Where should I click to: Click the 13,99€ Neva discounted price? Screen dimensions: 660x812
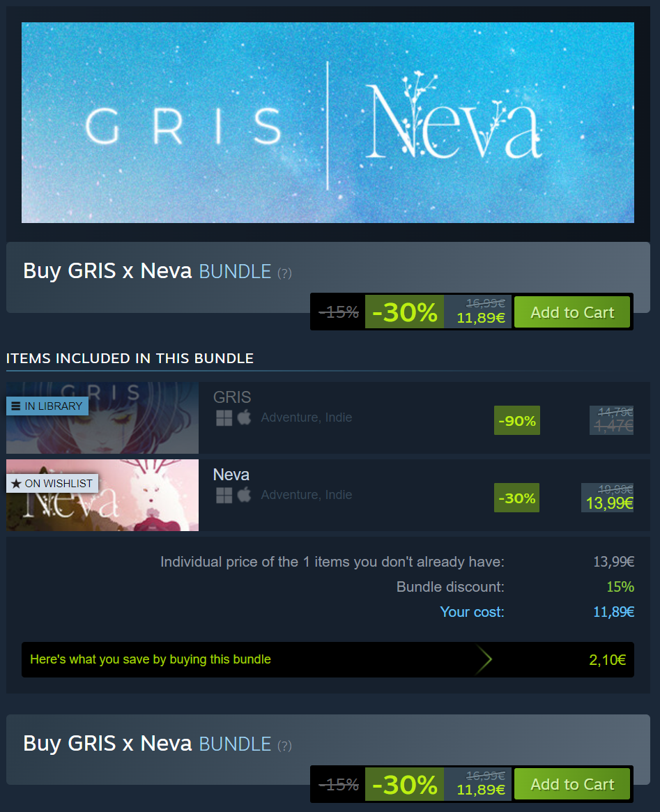609,503
